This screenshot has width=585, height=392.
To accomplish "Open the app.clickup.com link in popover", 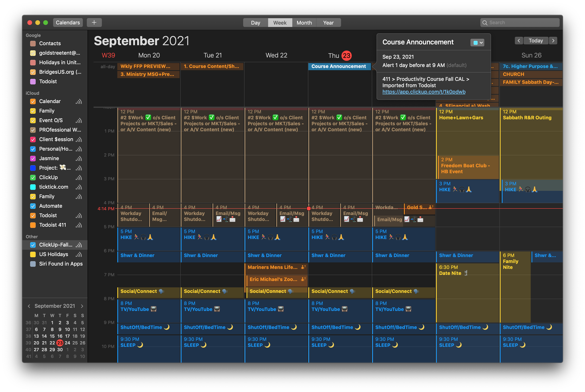I will point(424,92).
